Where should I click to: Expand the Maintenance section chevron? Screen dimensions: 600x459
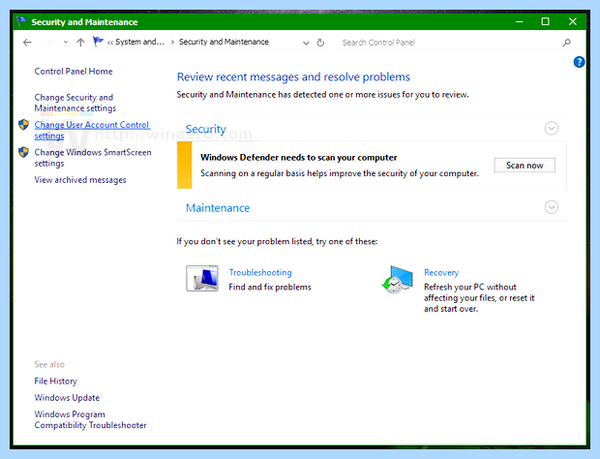(x=551, y=207)
